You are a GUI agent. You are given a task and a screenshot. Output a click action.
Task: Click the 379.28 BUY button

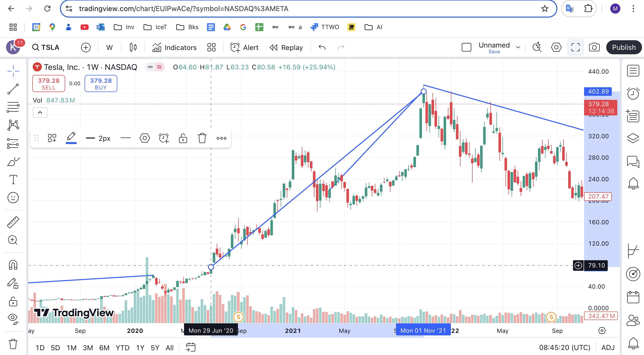(101, 84)
